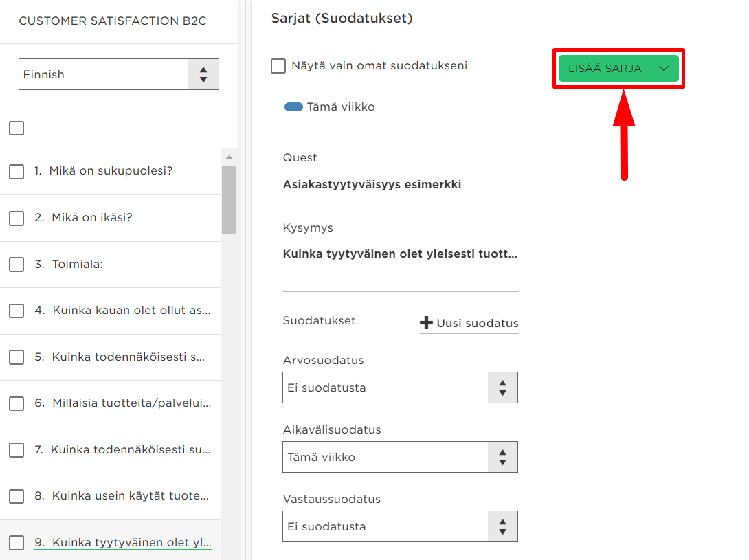Select question text 8. Kuinka usein käytät tuote...

(122, 495)
